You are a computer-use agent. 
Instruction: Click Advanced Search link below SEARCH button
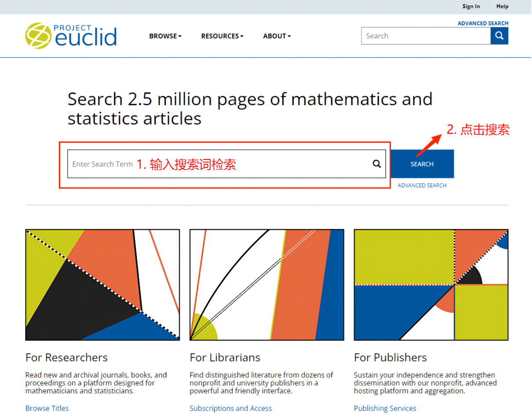point(422,185)
